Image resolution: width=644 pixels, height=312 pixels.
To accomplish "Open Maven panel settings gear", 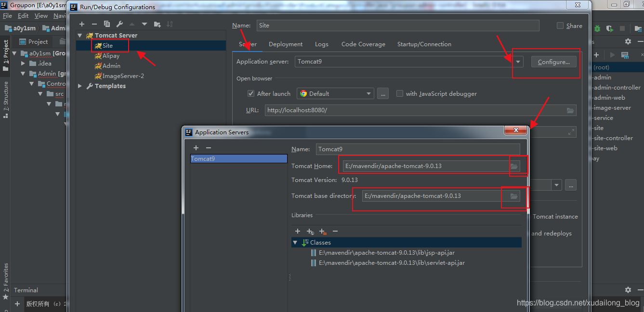I will pos(628,42).
